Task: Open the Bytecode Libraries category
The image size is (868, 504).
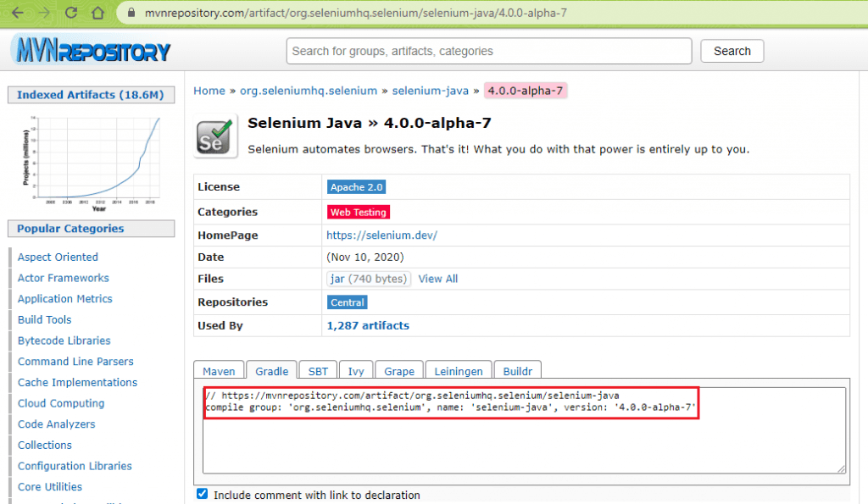Action: [64, 341]
